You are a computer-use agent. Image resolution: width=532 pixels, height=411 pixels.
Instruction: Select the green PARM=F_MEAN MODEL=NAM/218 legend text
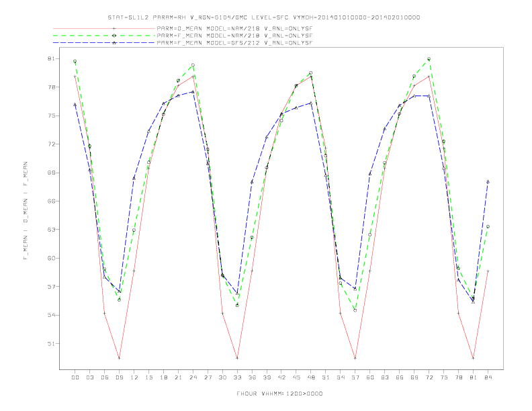click(x=234, y=36)
